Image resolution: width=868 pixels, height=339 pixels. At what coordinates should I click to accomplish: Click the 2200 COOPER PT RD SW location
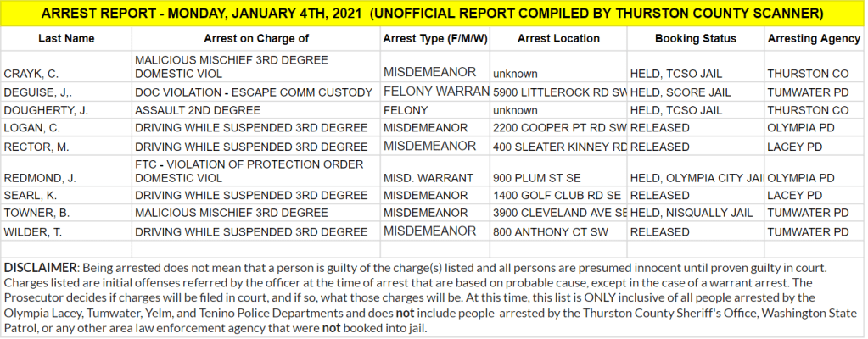559,128
